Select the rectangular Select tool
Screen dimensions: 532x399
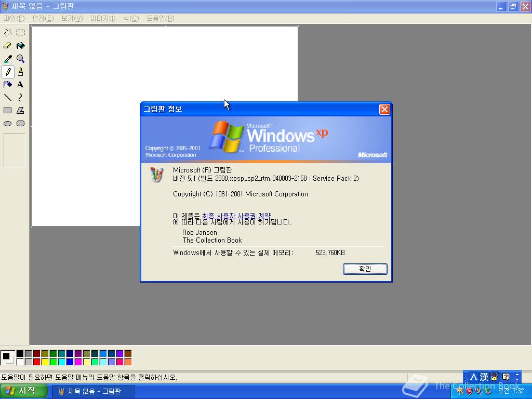pyautogui.click(x=21, y=33)
